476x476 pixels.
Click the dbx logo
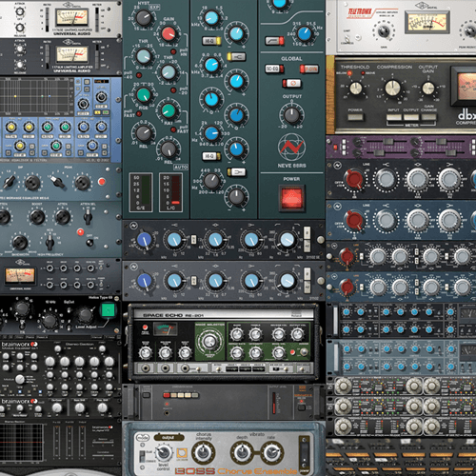tap(466, 114)
